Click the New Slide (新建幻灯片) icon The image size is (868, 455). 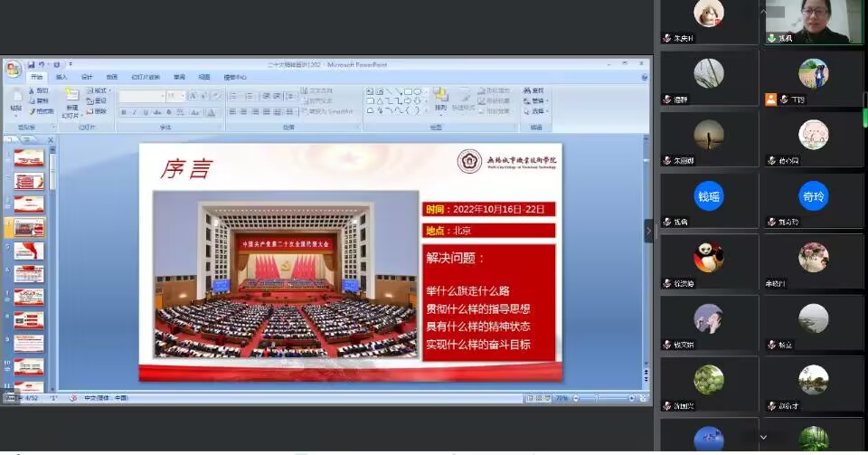[71, 98]
